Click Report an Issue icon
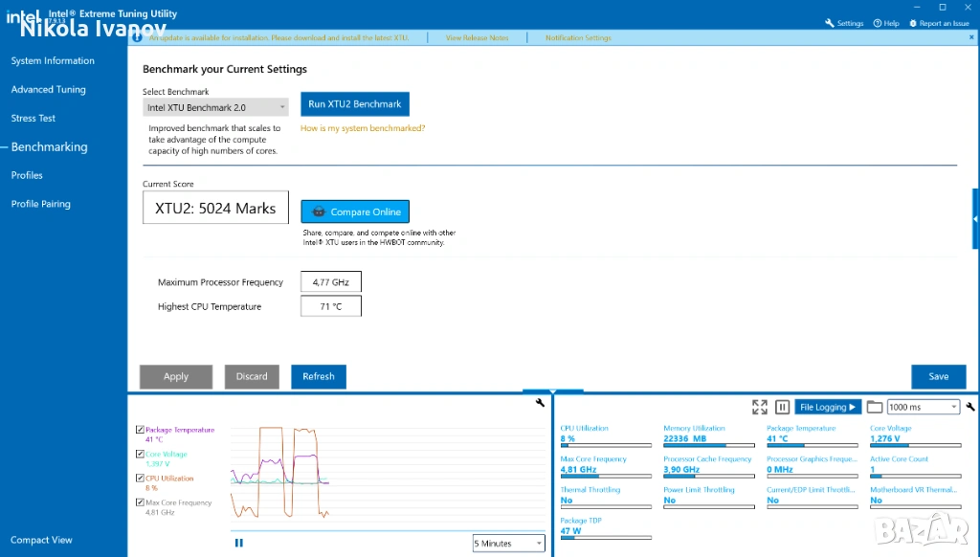 tap(913, 23)
